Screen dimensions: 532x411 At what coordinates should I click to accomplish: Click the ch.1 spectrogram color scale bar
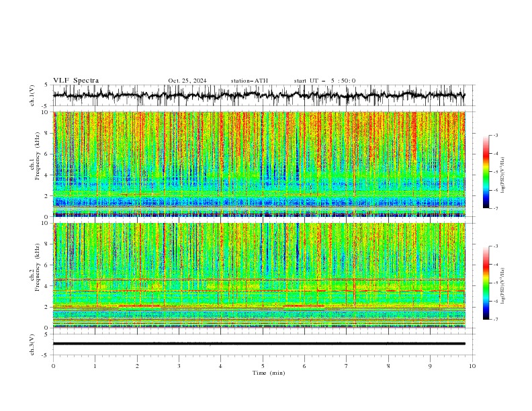(486, 172)
